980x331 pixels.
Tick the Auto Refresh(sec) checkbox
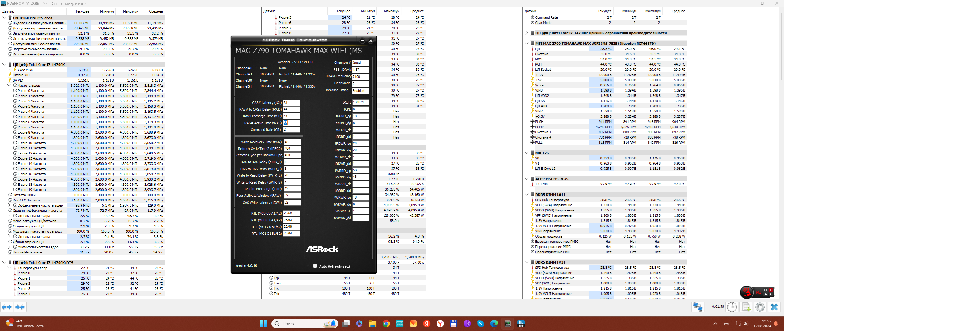315,266
